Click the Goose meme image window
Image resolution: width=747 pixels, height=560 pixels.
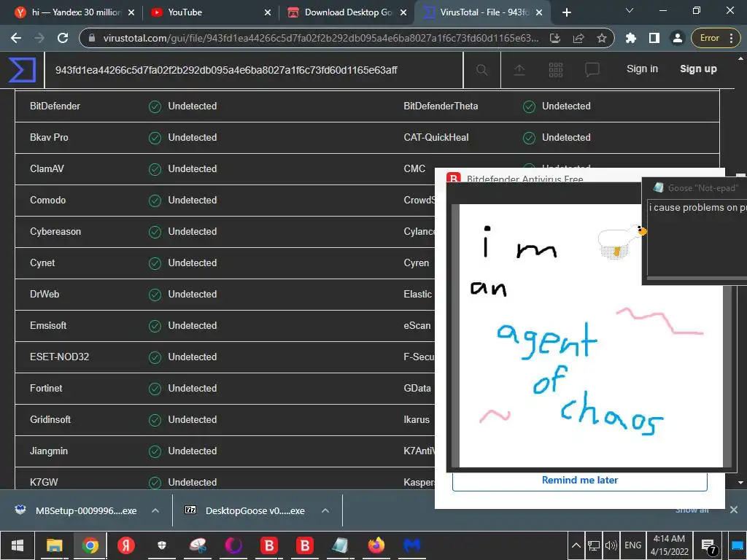(x=591, y=335)
